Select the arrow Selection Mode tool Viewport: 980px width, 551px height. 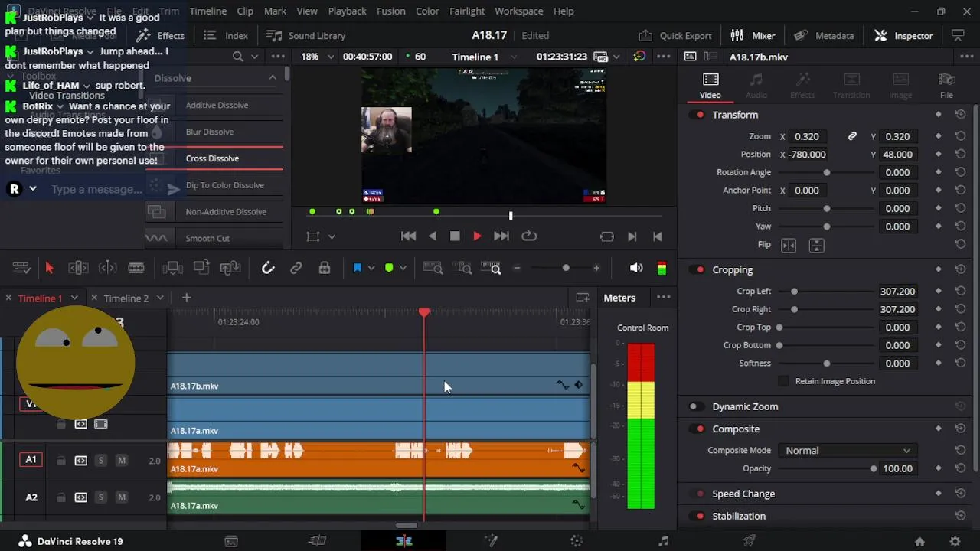click(x=49, y=268)
